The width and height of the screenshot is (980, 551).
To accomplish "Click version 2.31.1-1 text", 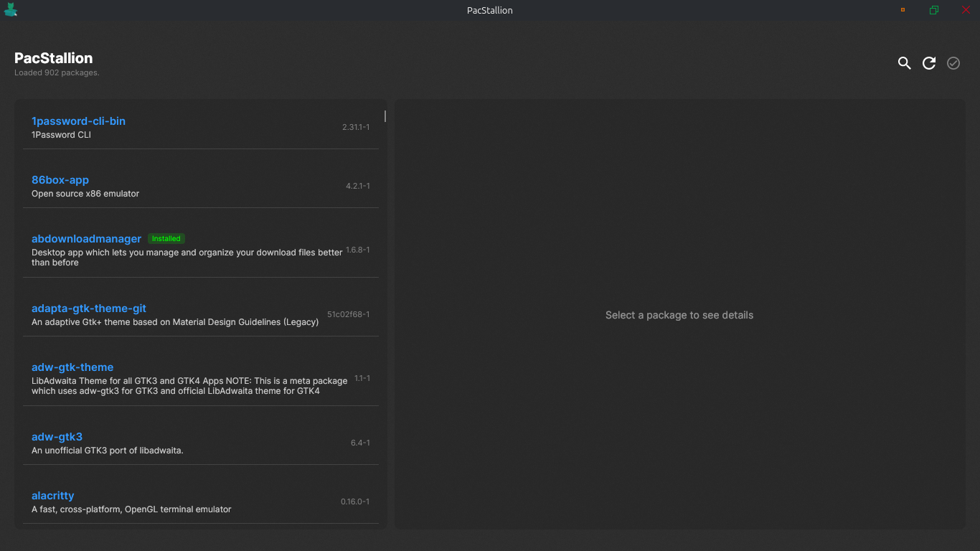I will [x=356, y=127].
